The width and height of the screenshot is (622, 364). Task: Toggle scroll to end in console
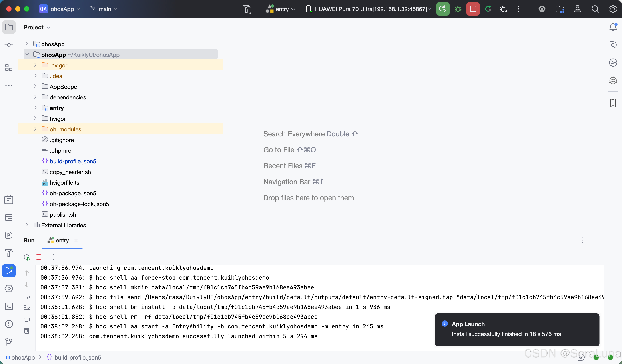coord(27,308)
